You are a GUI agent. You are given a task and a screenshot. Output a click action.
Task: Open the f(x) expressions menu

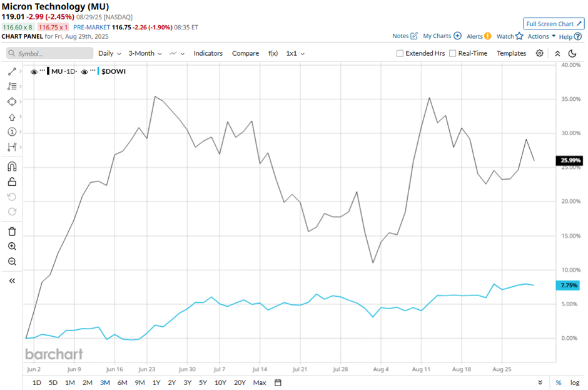pyautogui.click(x=273, y=53)
